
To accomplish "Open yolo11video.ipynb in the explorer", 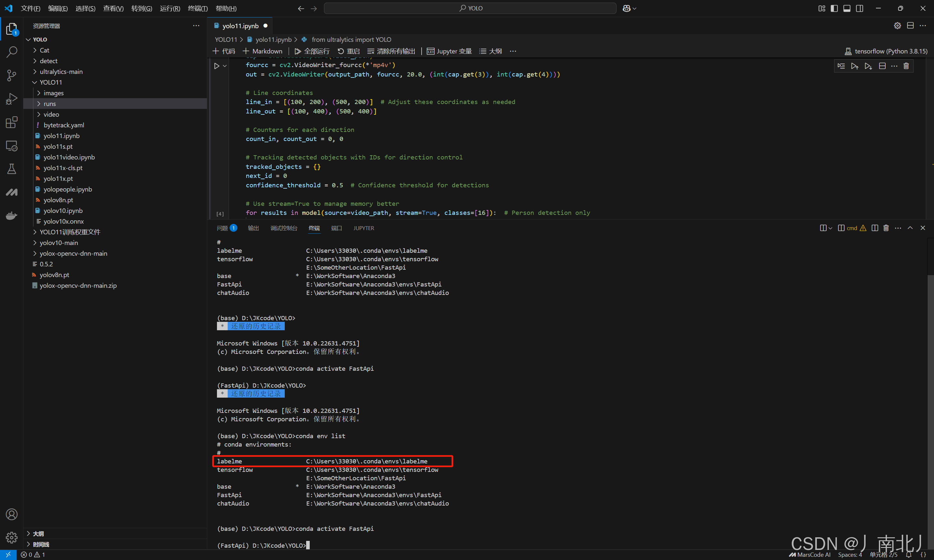I will point(69,157).
